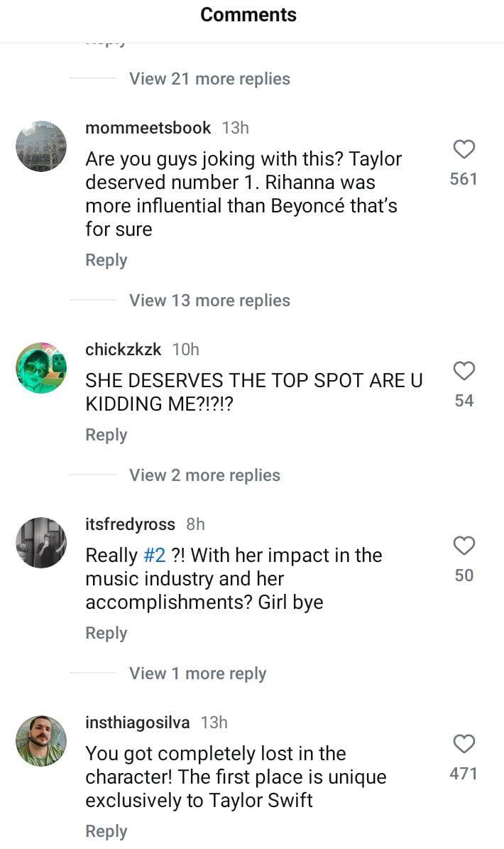Screen dimensions: 504x849
Task: Tap heart on chickzkzk's comment
Action: (x=464, y=371)
